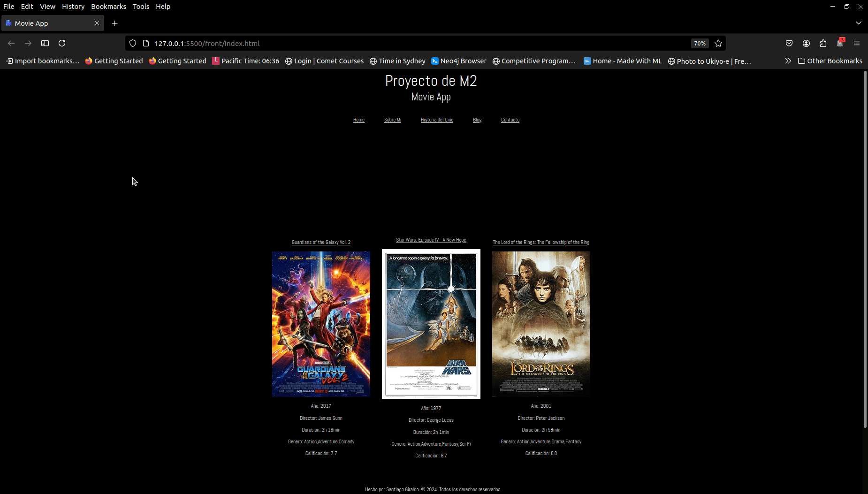The image size is (868, 494).
Task: Toggle the sidebar with its toolbar icon
Action: (x=45, y=43)
